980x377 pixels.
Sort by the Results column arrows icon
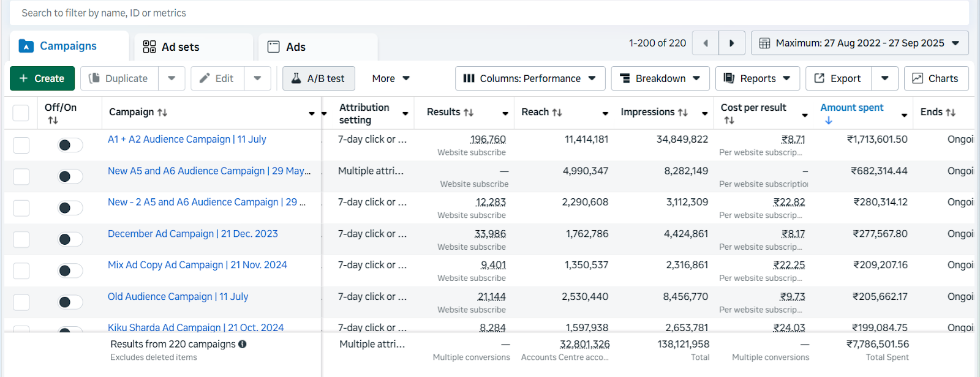[x=469, y=113]
